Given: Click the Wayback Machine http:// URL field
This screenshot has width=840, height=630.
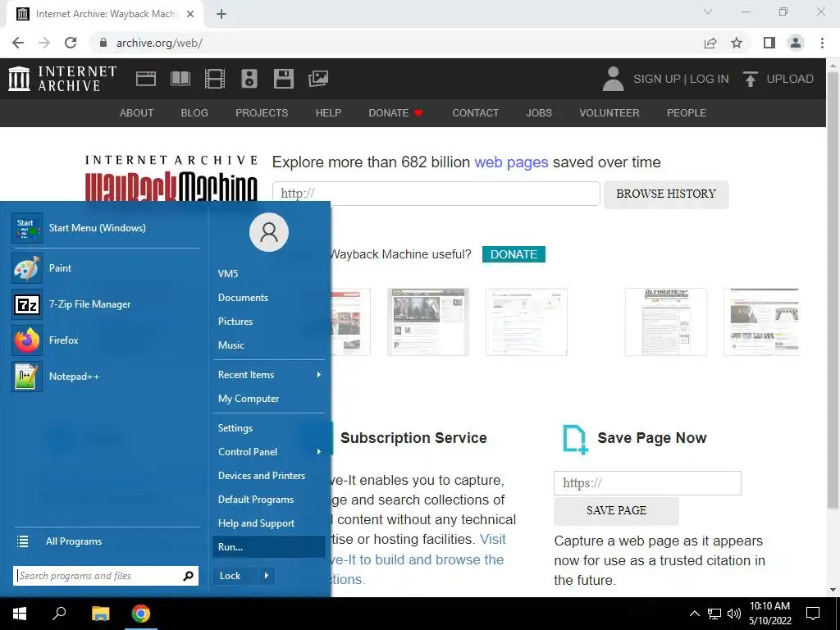Looking at the screenshot, I should (436, 194).
